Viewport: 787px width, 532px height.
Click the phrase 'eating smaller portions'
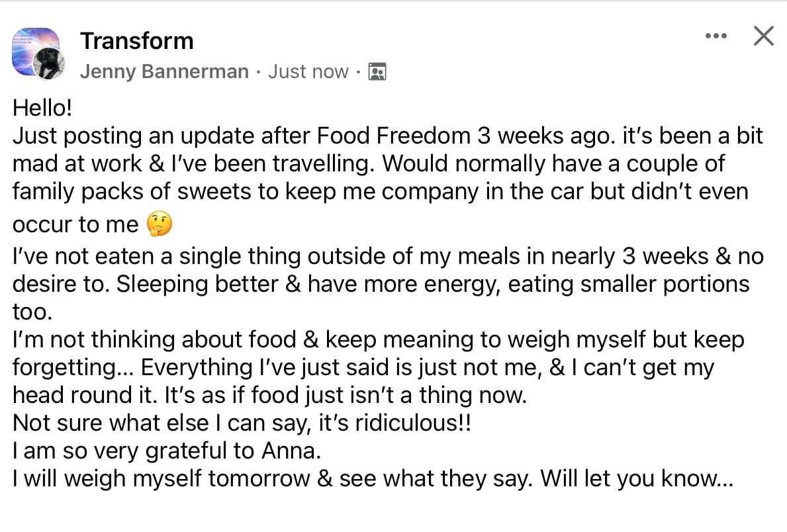pos(629,284)
